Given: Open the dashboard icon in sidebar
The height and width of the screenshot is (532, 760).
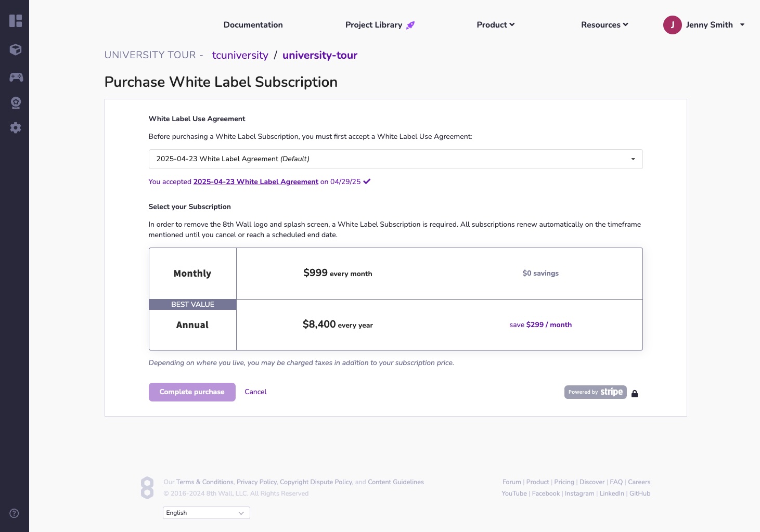Looking at the screenshot, I should (16, 21).
